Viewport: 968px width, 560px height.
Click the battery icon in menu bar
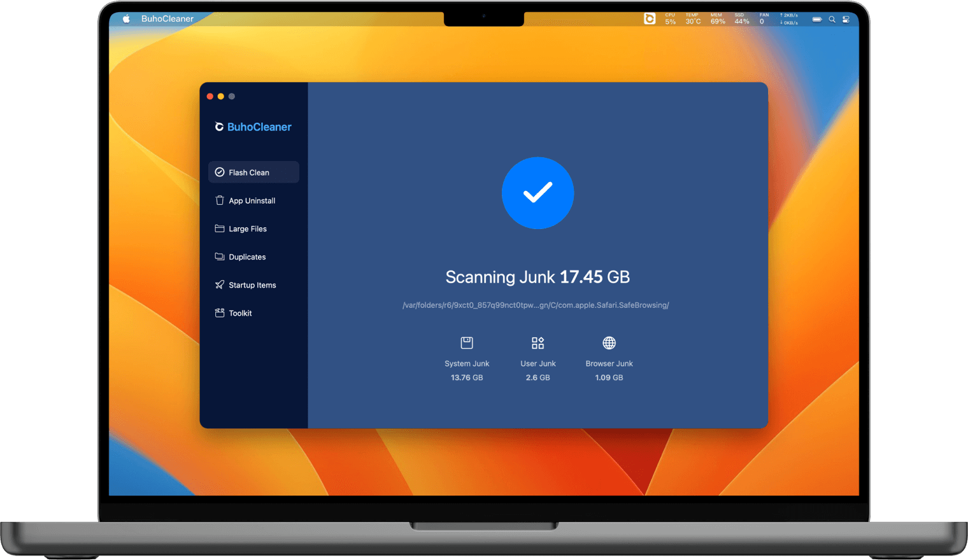point(817,19)
